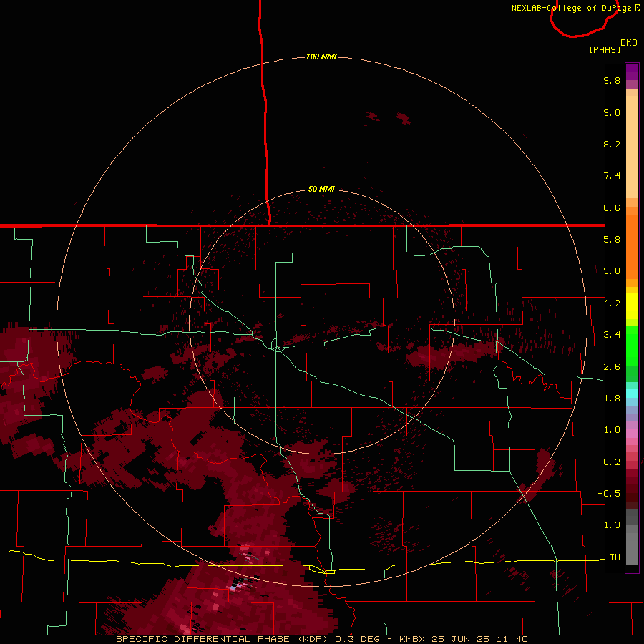Screen dimensions: 644x644
Task: Click the -1.3 value on the color scale
Action: coord(609,525)
